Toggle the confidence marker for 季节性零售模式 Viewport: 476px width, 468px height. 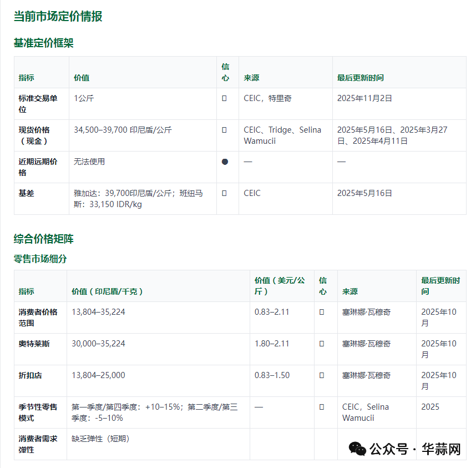point(322,406)
